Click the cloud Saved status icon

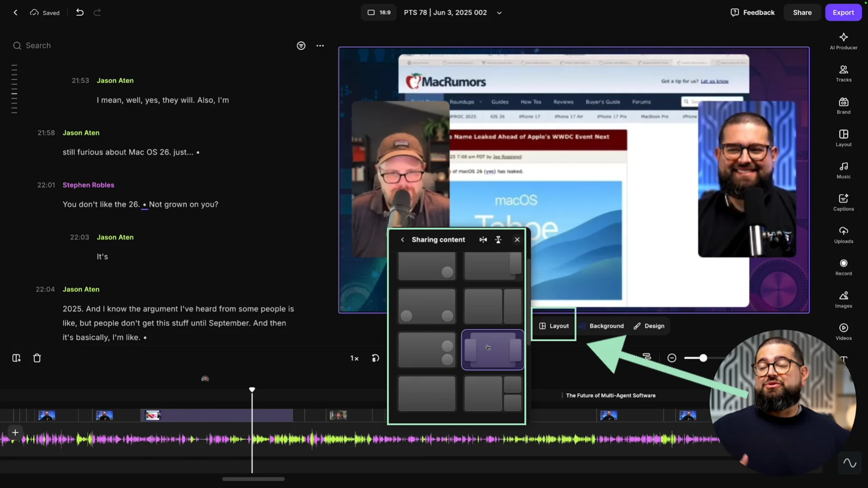(34, 13)
